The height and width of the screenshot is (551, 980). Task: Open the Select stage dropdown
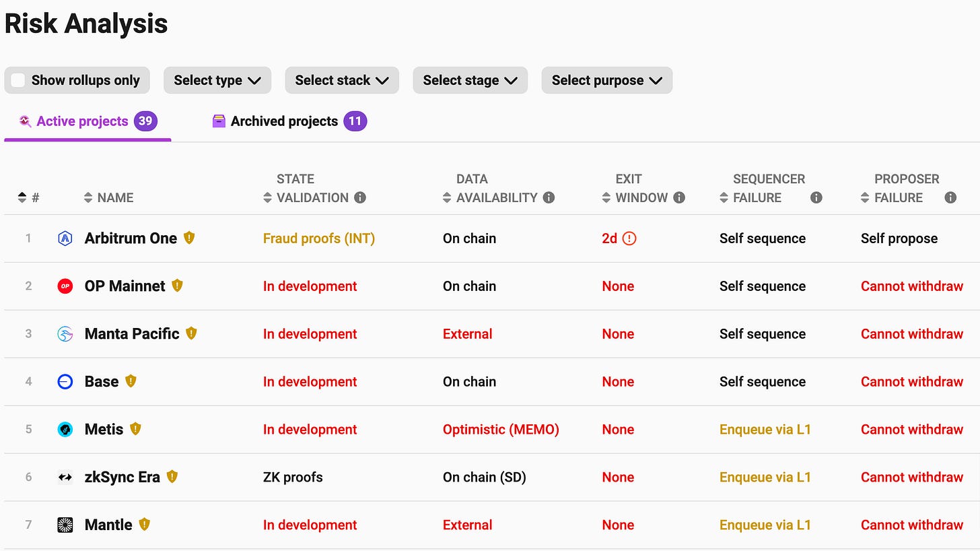(470, 80)
